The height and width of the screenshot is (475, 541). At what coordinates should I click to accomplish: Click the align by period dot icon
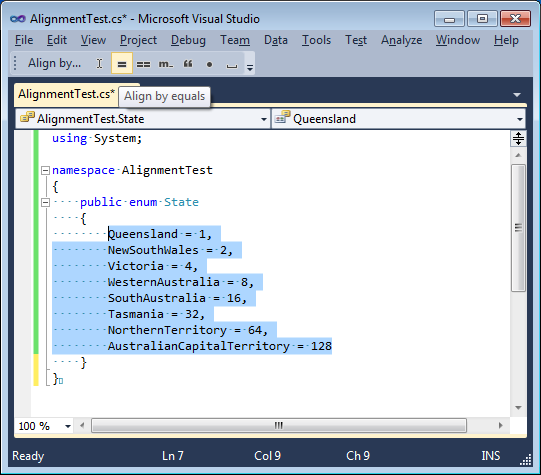coord(209,65)
